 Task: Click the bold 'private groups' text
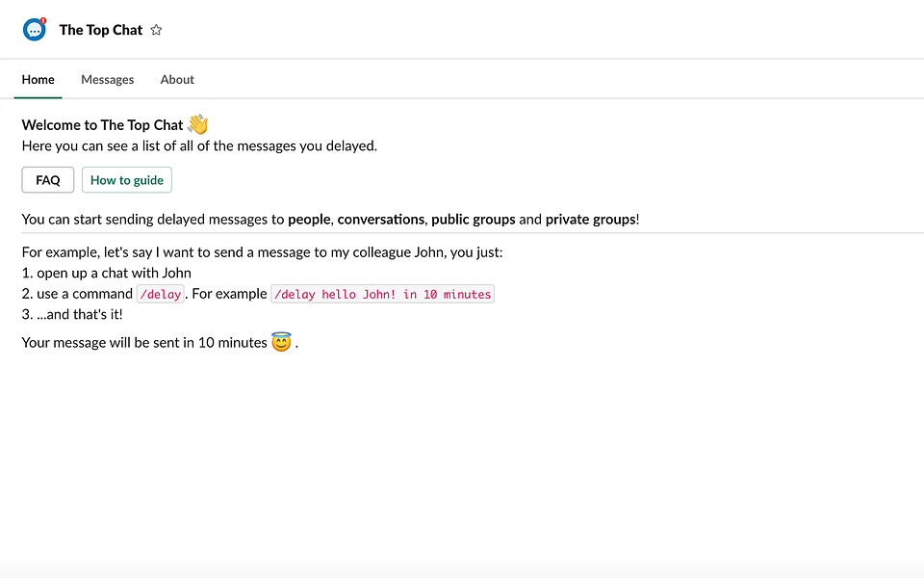pyautogui.click(x=590, y=219)
